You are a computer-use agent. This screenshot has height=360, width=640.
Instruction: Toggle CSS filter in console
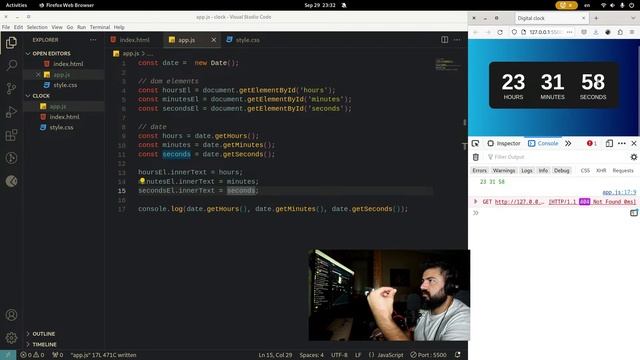pyautogui.click(x=585, y=171)
